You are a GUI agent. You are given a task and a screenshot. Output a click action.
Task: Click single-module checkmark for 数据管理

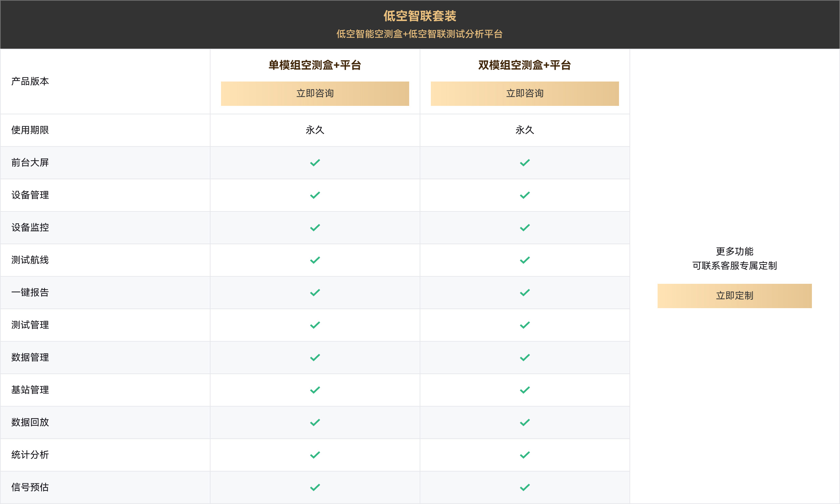[315, 358]
